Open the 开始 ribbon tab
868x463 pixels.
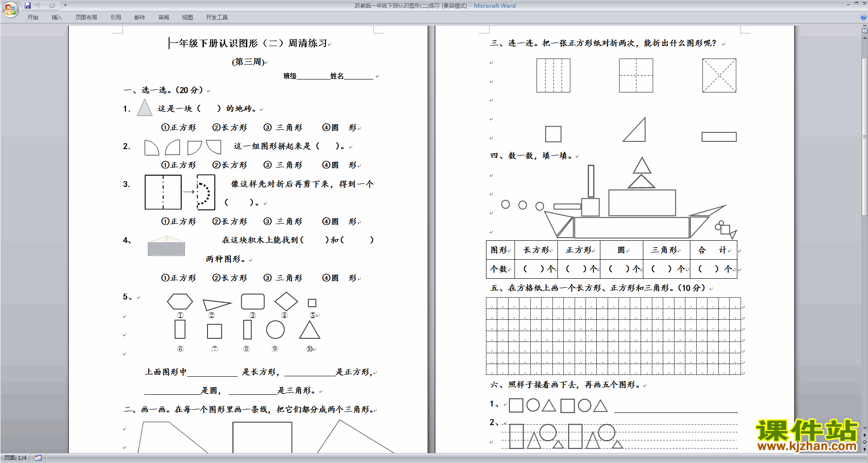click(33, 17)
